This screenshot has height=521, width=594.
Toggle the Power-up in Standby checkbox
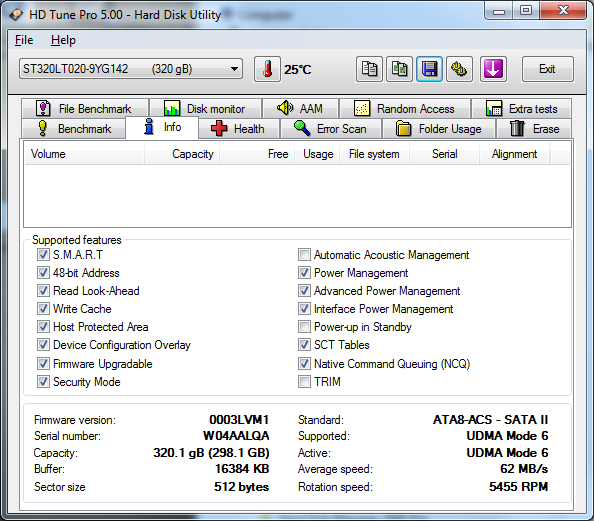(x=304, y=327)
